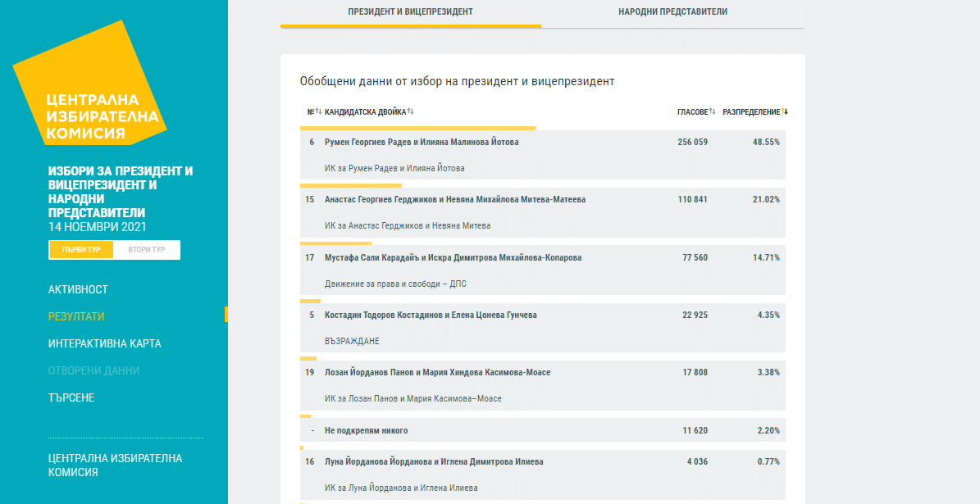Screen dimensions: 980x504
Task: Sort by Кандидатска двойка column arrows
Action: [410, 111]
